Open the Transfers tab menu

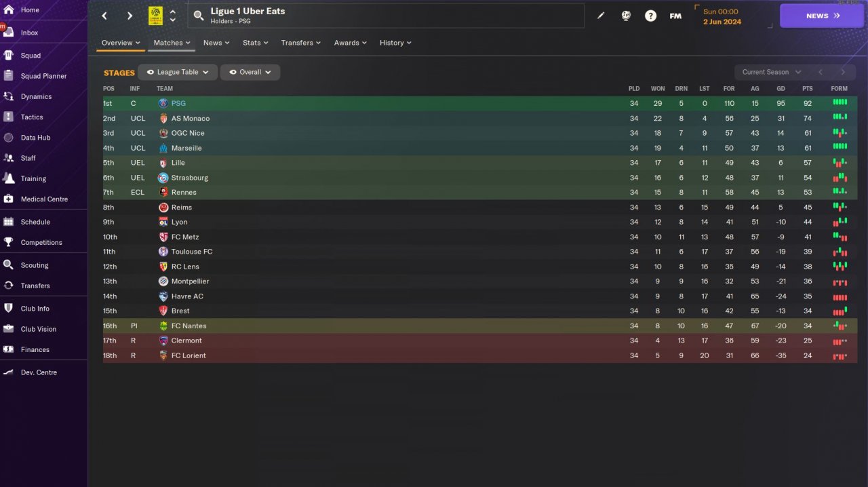tap(300, 43)
